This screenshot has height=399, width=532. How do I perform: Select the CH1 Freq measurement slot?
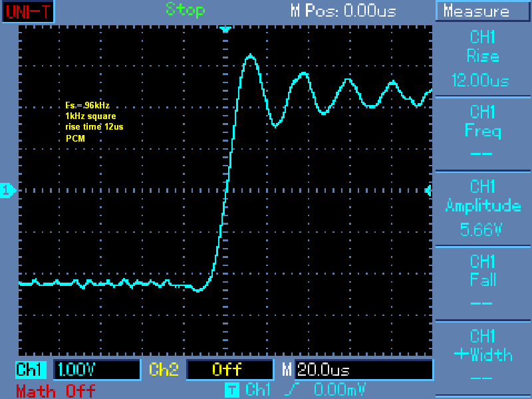(x=483, y=134)
